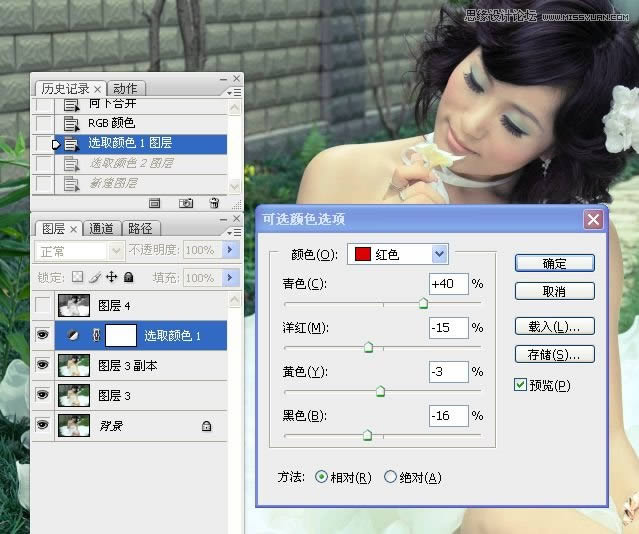
Task: Click the 选取颜色 1 adjustment layer icon
Action: point(73,336)
